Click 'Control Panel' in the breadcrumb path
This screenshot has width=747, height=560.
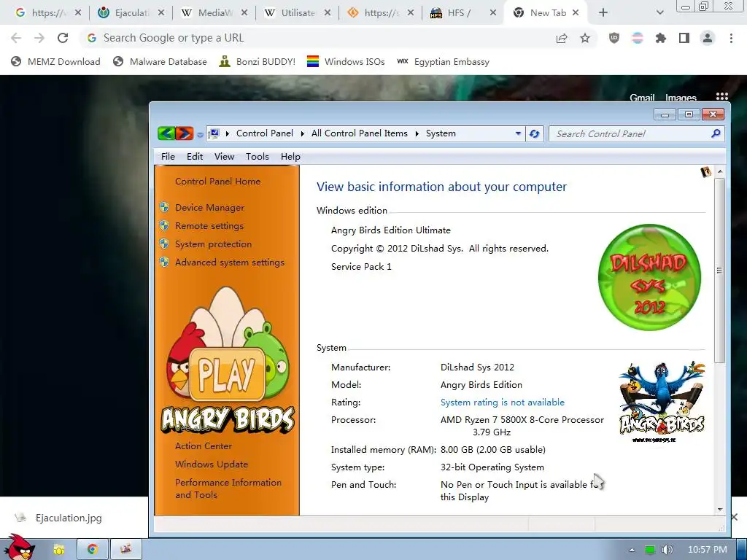pos(264,134)
